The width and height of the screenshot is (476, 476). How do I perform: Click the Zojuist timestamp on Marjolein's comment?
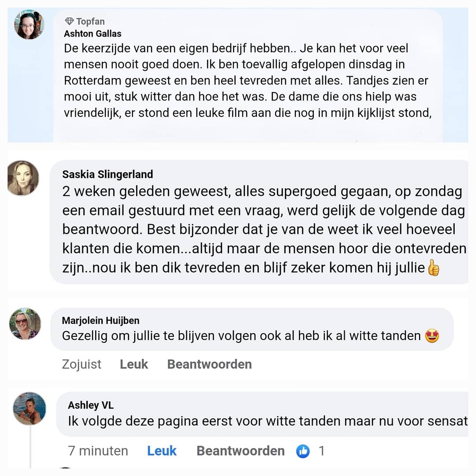(82, 364)
